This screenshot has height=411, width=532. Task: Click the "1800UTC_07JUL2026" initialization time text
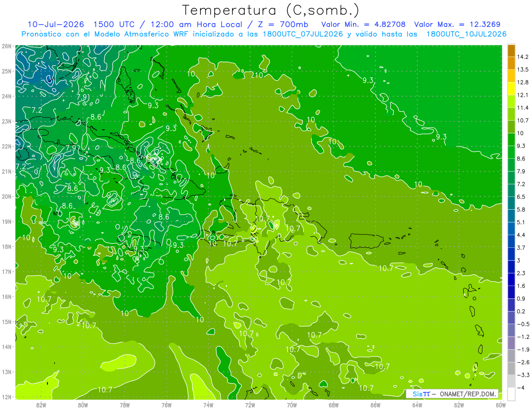click(x=303, y=34)
